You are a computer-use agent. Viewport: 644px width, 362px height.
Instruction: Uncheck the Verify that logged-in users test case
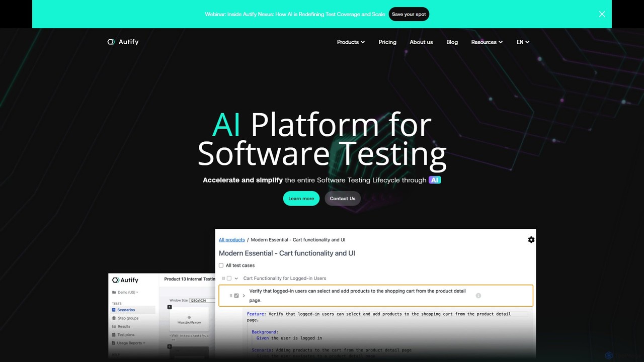236,296
